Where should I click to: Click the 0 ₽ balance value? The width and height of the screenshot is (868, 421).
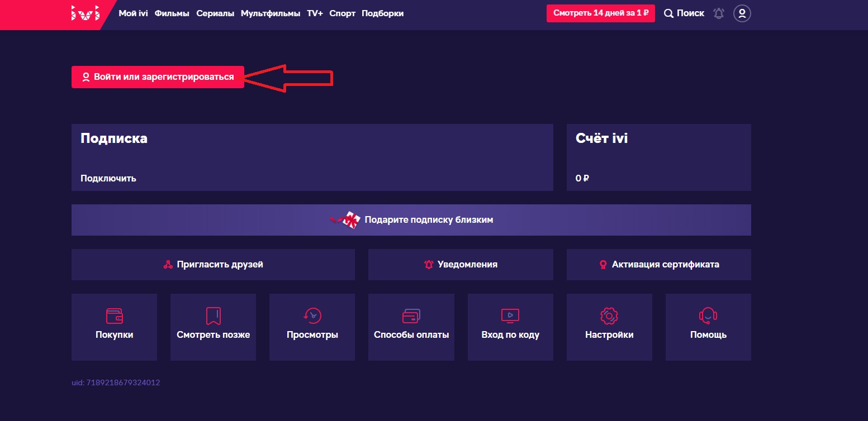[x=582, y=179]
